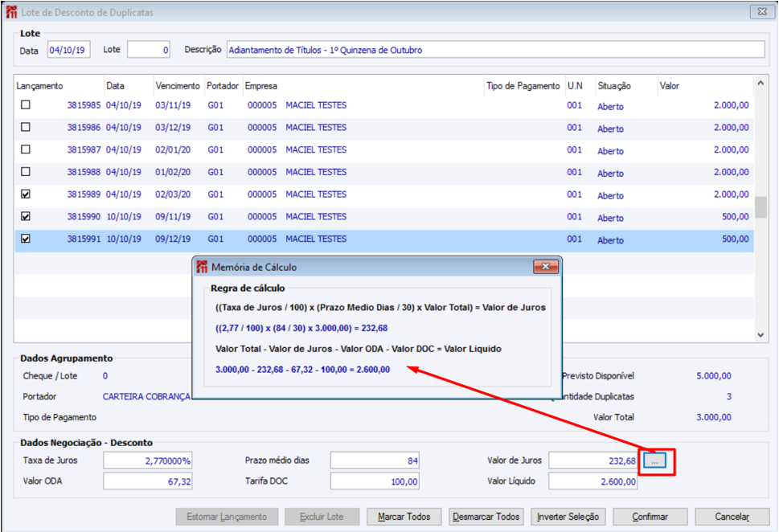The height and width of the screenshot is (532, 779).
Task: Click the Inverter Seleção button
Action: point(568,517)
